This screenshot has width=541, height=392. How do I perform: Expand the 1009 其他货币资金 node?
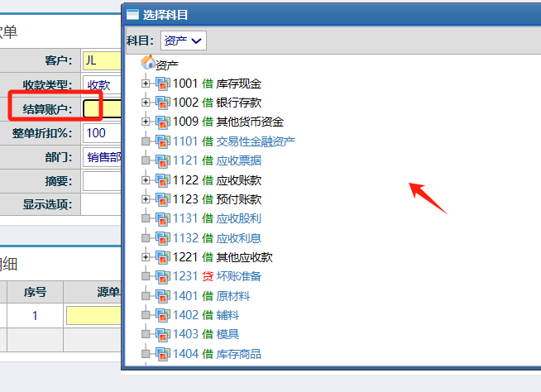click(146, 122)
